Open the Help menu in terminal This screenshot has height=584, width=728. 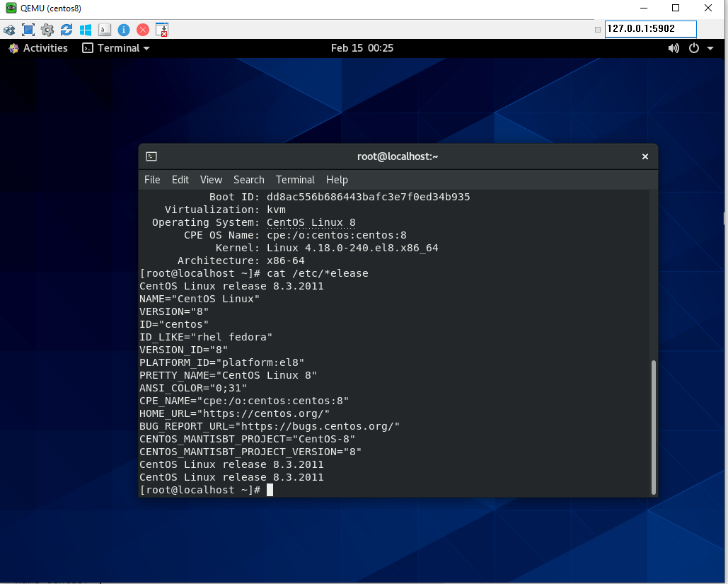coord(337,180)
